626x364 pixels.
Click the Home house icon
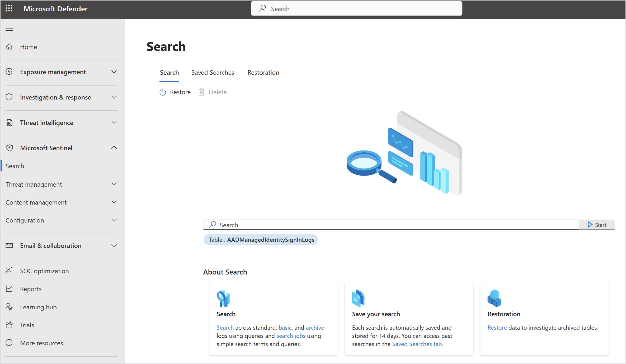point(9,47)
